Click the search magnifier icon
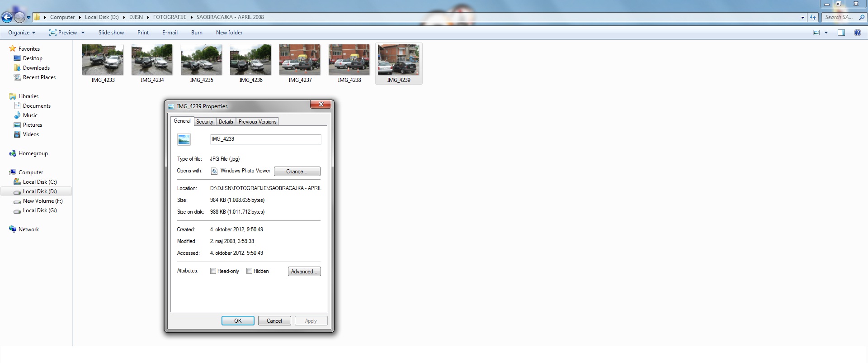This screenshot has height=363, width=868. (x=862, y=17)
